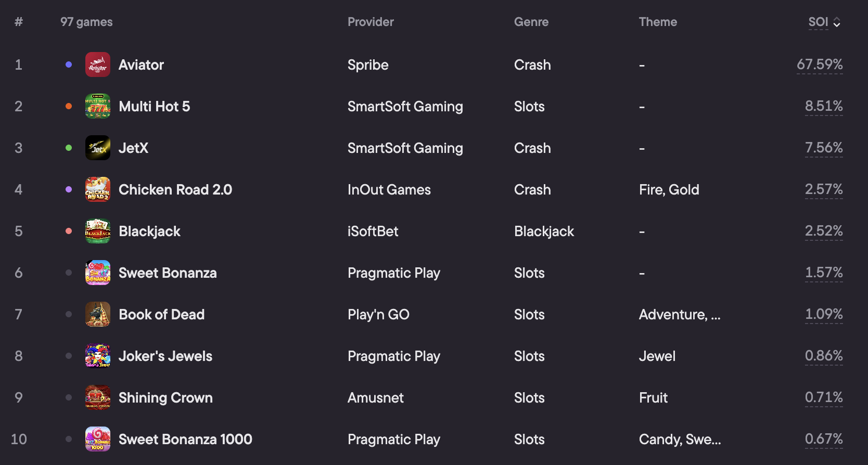Toggle the green dot next to JetX
The image size is (868, 465).
coord(69,148)
